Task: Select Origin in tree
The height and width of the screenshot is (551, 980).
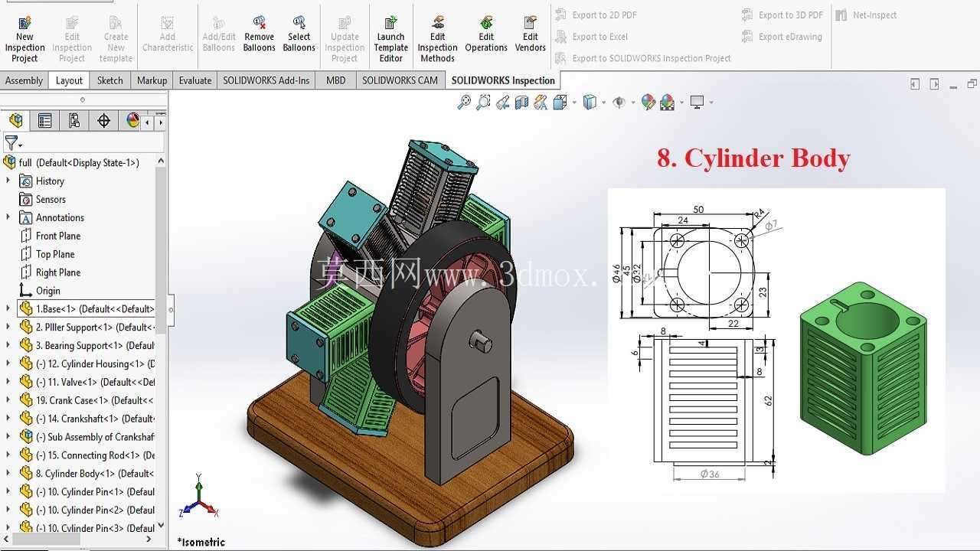Action: tap(47, 291)
